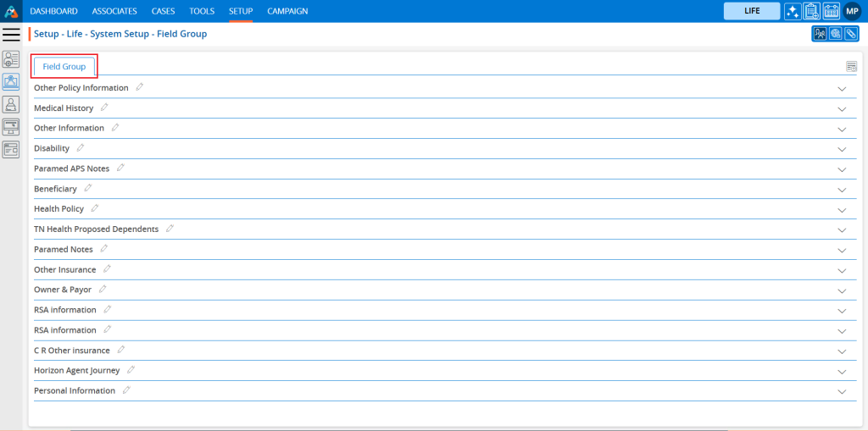
Task: Expand the Disability field group
Action: (x=842, y=150)
